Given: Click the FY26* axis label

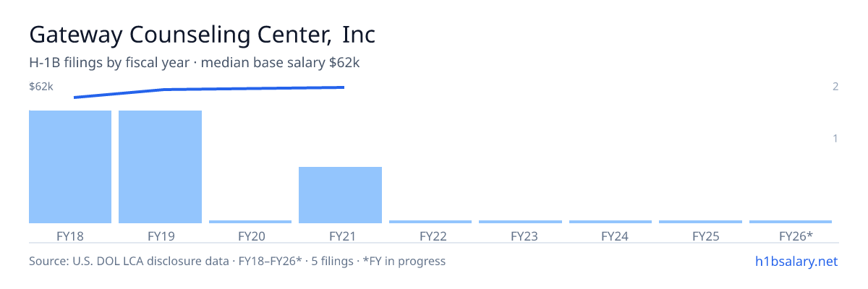Looking at the screenshot, I should pos(796,236).
